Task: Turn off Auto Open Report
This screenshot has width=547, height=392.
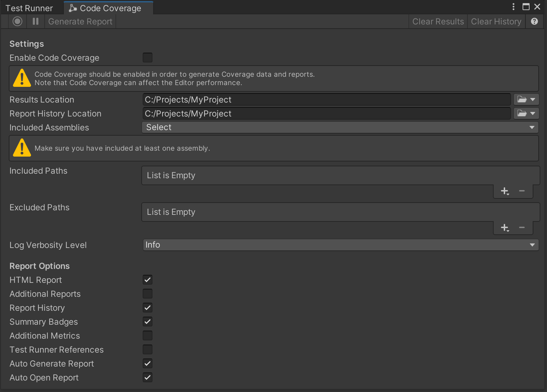Action: [148, 377]
